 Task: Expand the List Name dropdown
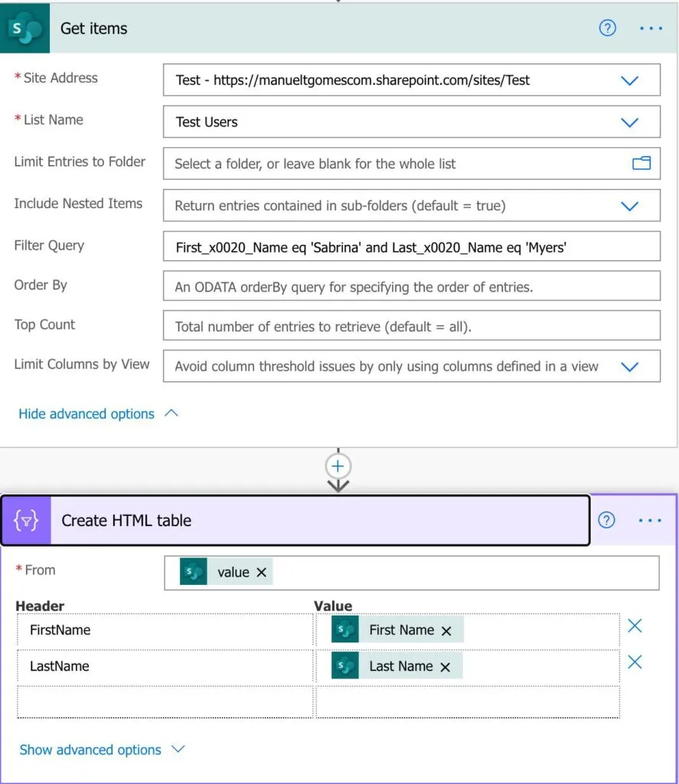(629, 122)
